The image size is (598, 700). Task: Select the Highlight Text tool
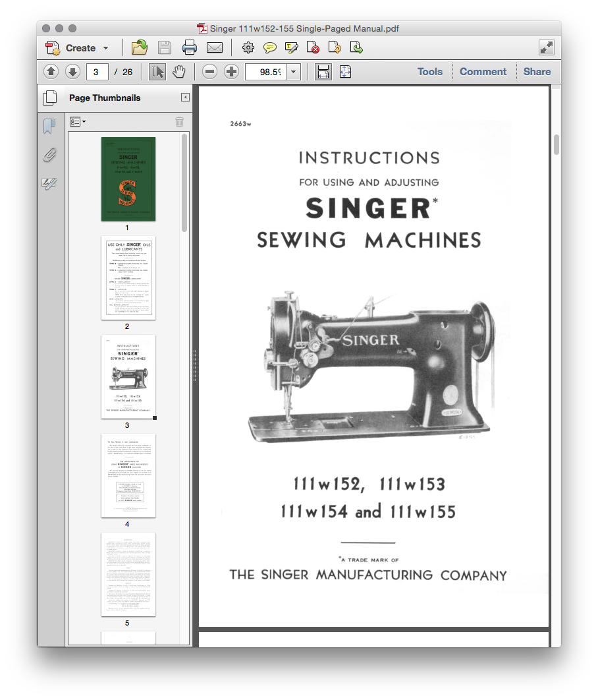click(292, 47)
